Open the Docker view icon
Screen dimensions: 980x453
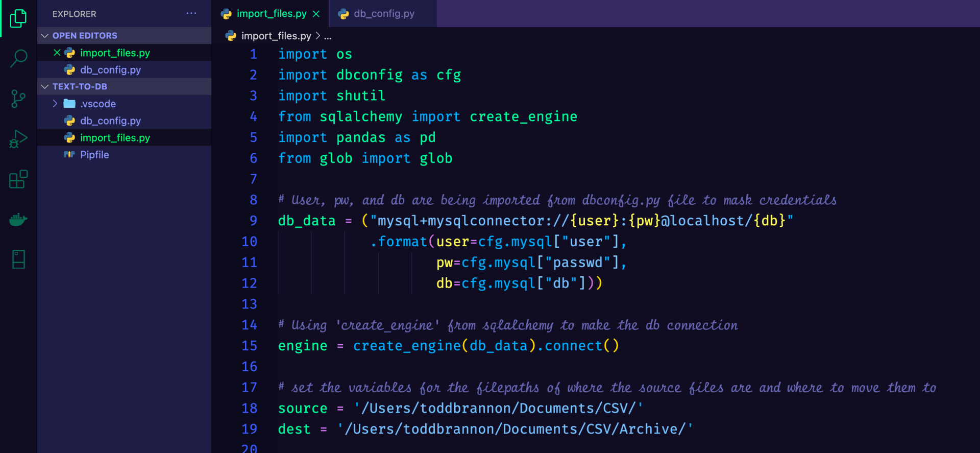point(18,220)
